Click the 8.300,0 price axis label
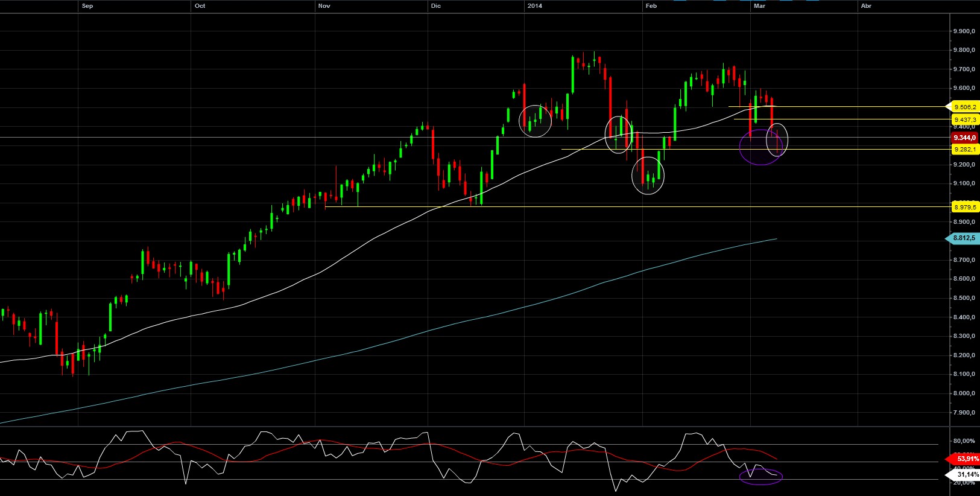Screen dimensions: 980x496 tap(964, 336)
